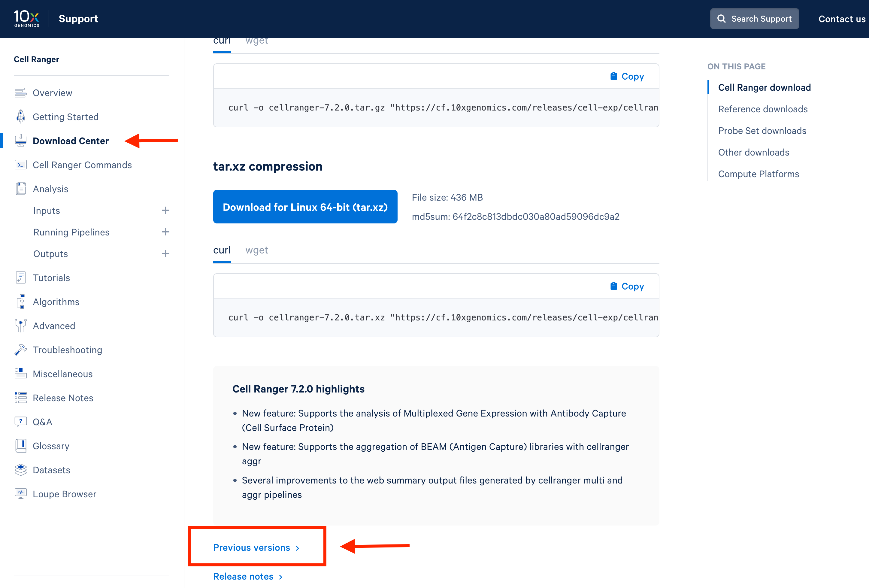Open Glossary in sidebar
The height and width of the screenshot is (588, 869).
(x=51, y=446)
